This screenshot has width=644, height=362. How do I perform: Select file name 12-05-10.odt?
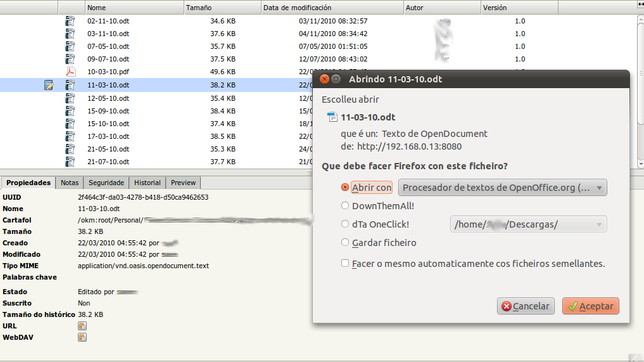click(x=108, y=98)
